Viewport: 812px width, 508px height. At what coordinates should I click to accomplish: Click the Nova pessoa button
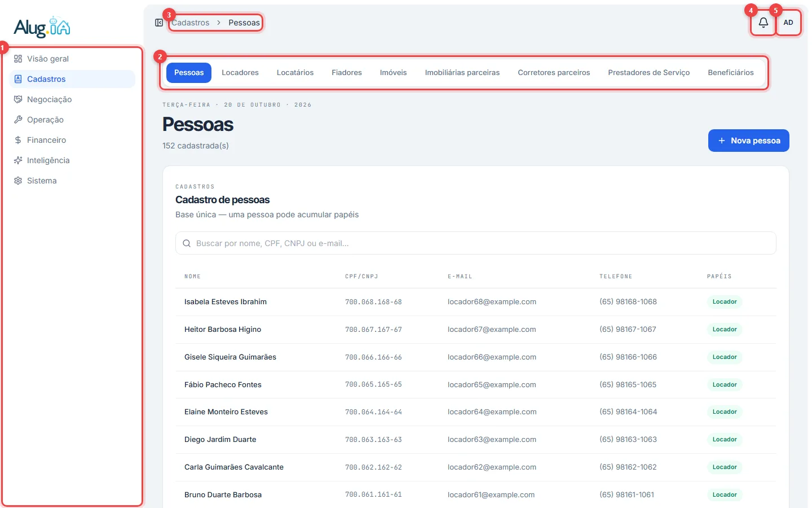(749, 141)
